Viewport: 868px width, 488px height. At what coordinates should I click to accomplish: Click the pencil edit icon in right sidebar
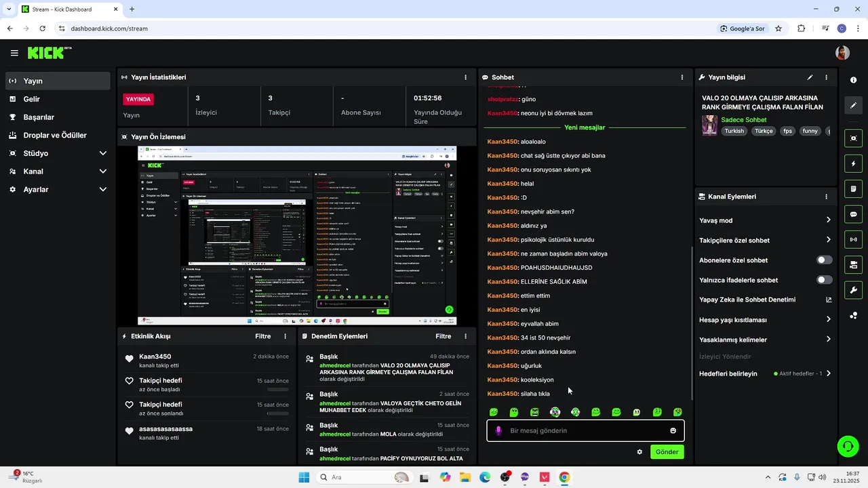click(853, 105)
